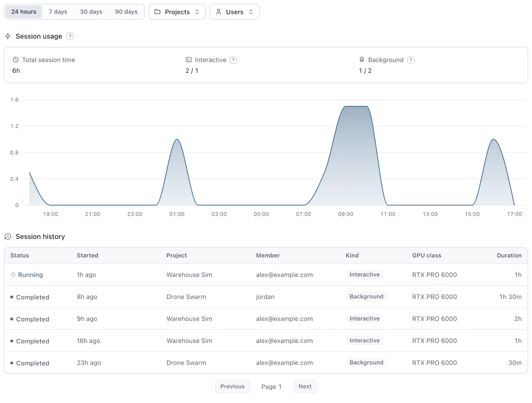Click the Kind column header
The height and width of the screenshot is (403, 532).
(x=352, y=255)
